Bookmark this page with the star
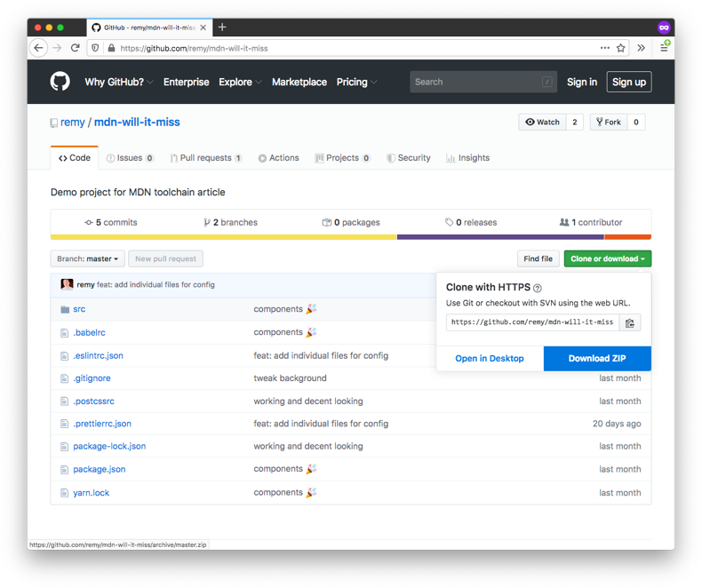Image resolution: width=702 pixels, height=588 pixels. pos(620,48)
